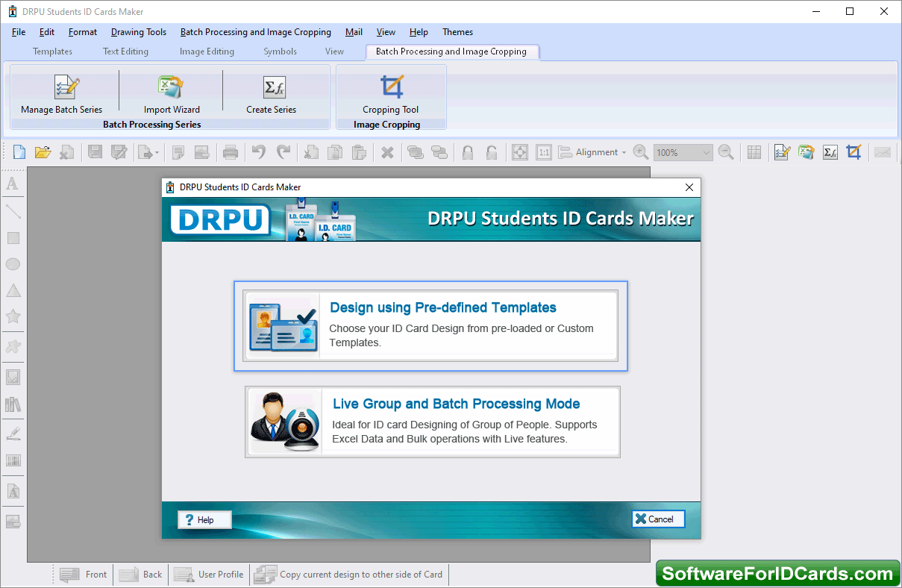The height and width of the screenshot is (588, 902).
Task: Open the Format menu
Action: 83,32
